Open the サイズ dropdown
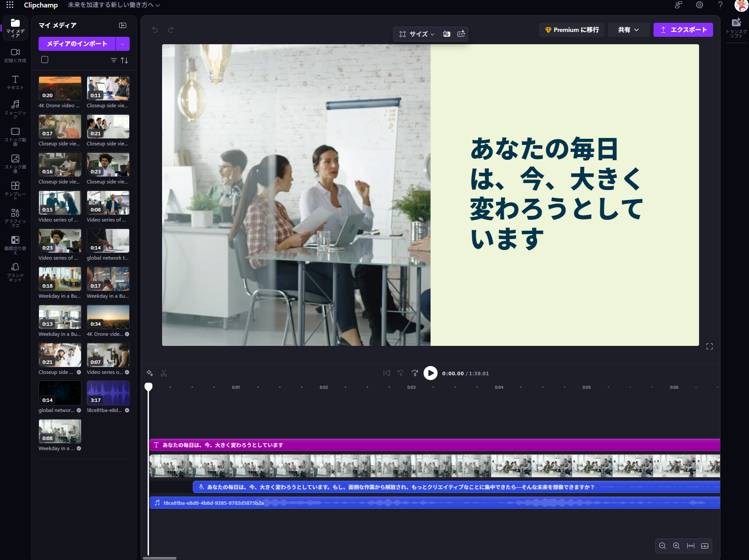 [x=417, y=34]
